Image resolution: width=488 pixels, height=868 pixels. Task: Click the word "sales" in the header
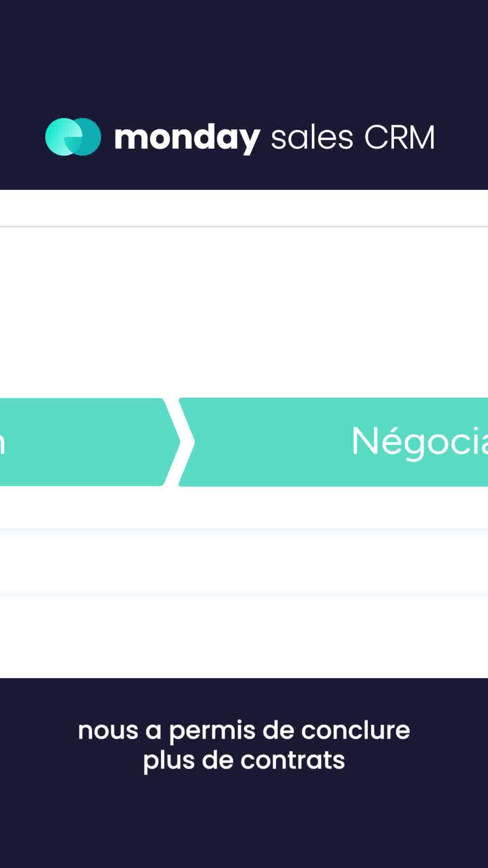[312, 137]
